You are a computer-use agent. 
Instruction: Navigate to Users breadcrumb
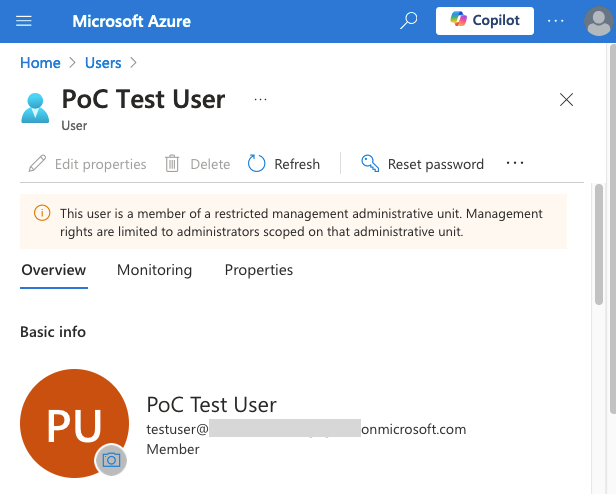click(103, 63)
